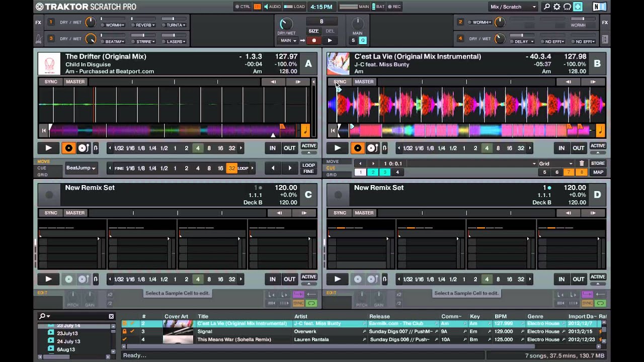Image resolution: width=644 pixels, height=362 pixels.
Task: Open the Mix / Scratch layout dropdown
Action: pos(513,7)
